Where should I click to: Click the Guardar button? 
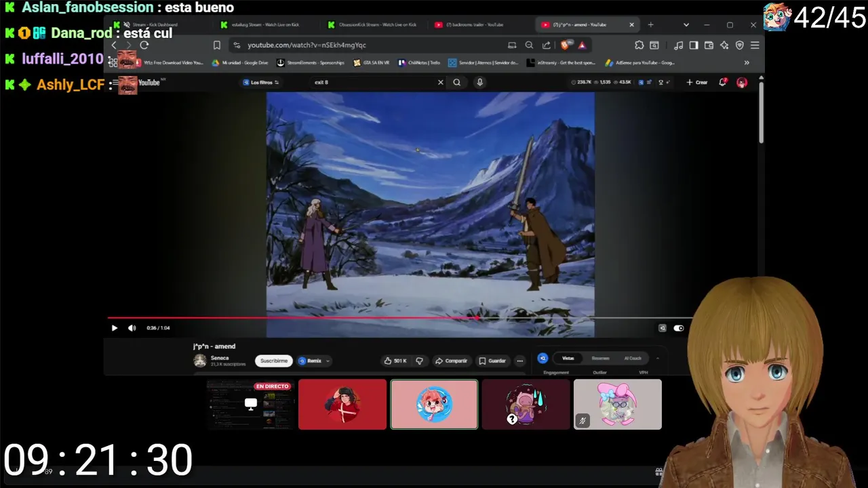tap(492, 361)
